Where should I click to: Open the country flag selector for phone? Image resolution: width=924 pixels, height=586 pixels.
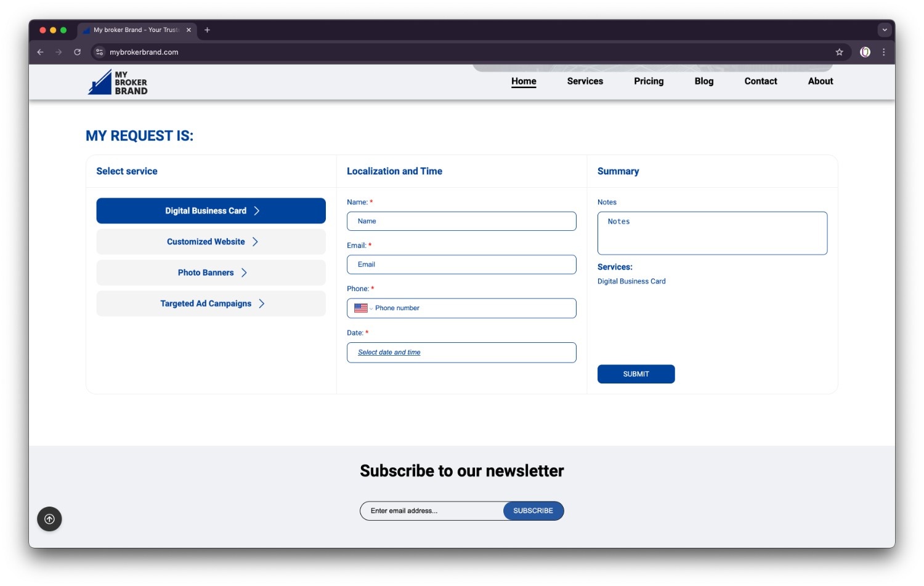point(362,308)
